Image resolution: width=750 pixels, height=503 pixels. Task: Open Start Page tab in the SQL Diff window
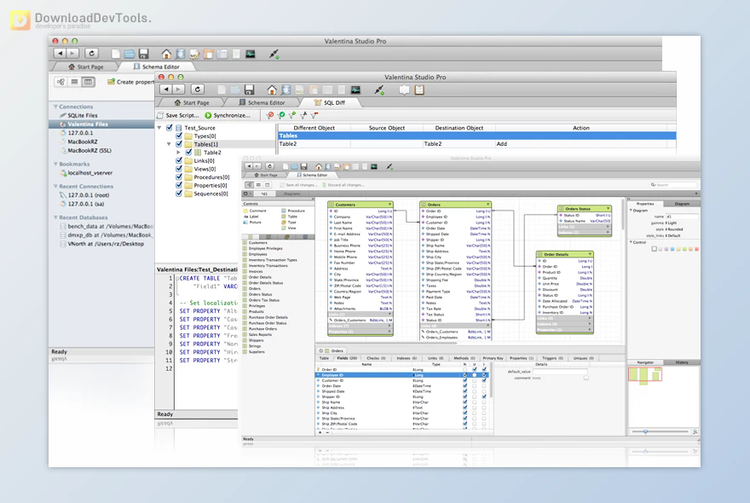[191, 102]
